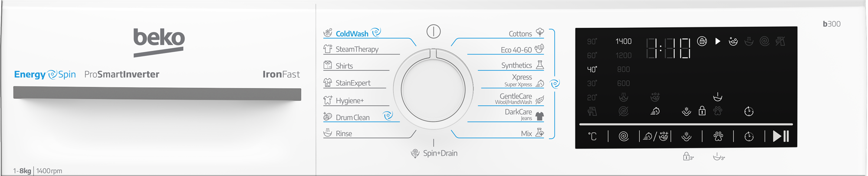Click the program selector dial
The width and height of the screenshot is (868, 176).
(x=433, y=90)
